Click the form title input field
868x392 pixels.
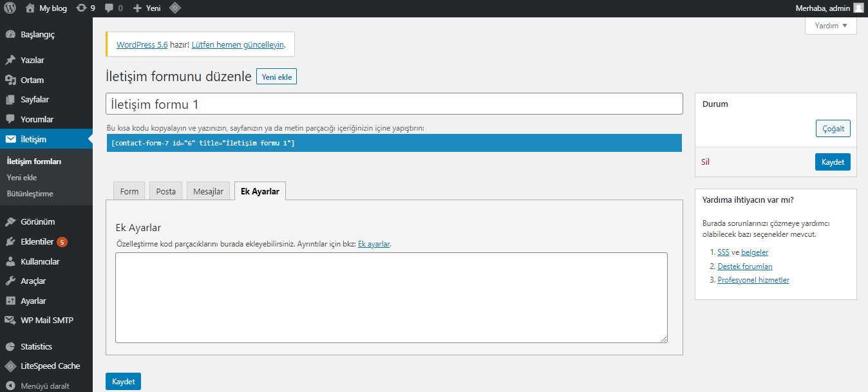coord(394,104)
